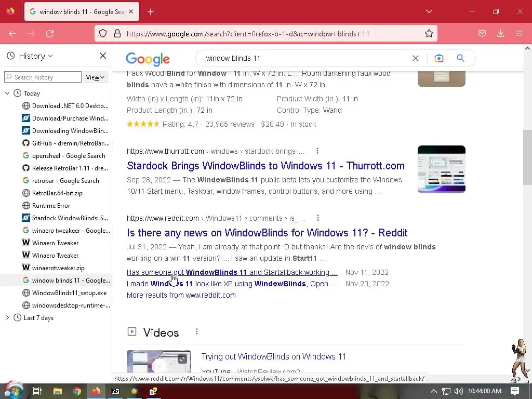
Task: Open 'Download .NET 6.0 Deskto...' history entry
Action: tap(65, 106)
